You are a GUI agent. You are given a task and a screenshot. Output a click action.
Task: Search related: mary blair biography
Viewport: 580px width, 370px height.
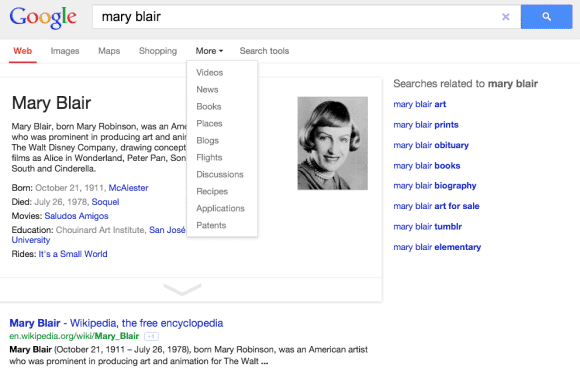tap(435, 186)
